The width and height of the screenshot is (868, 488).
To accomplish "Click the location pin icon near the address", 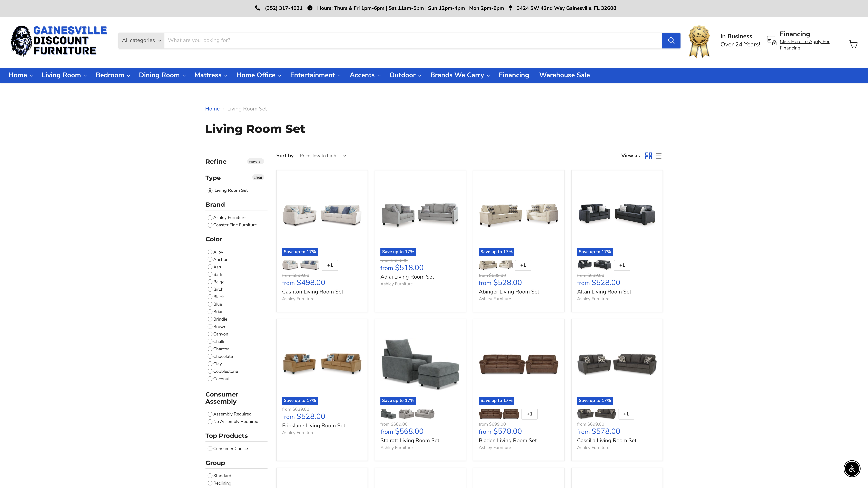I will pos(510,8).
